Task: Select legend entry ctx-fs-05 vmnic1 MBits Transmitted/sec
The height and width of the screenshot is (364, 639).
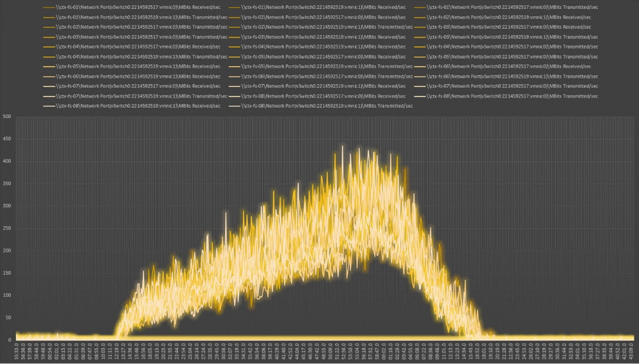Action: tap(321, 67)
